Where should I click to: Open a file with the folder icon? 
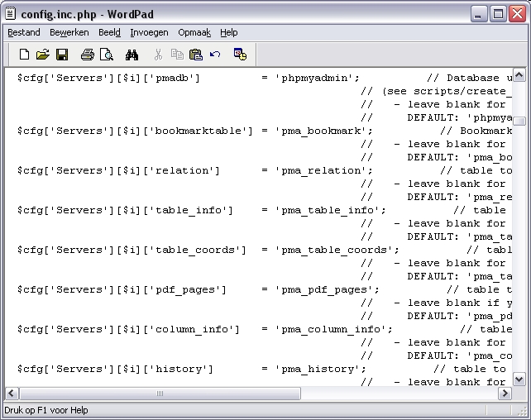point(43,55)
